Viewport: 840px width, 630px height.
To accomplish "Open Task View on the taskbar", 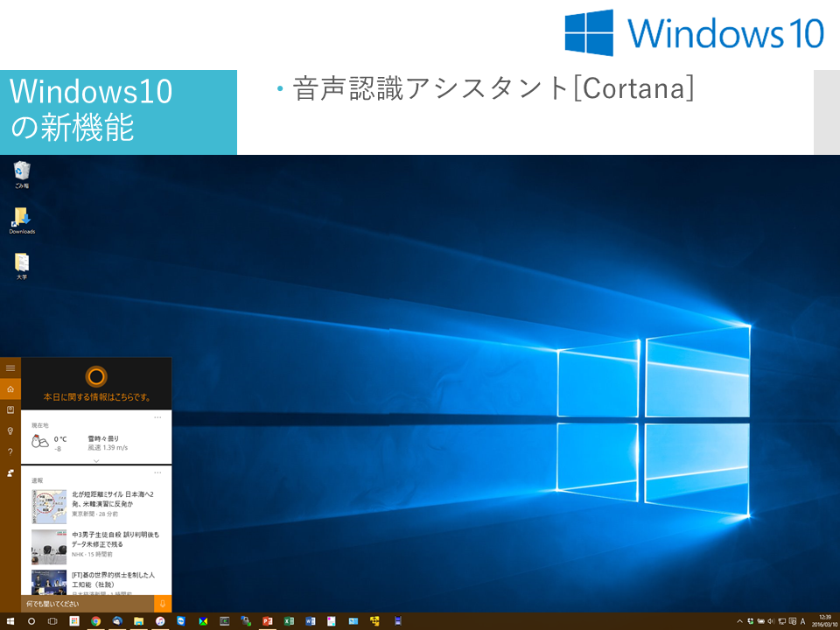I will pos(52,621).
